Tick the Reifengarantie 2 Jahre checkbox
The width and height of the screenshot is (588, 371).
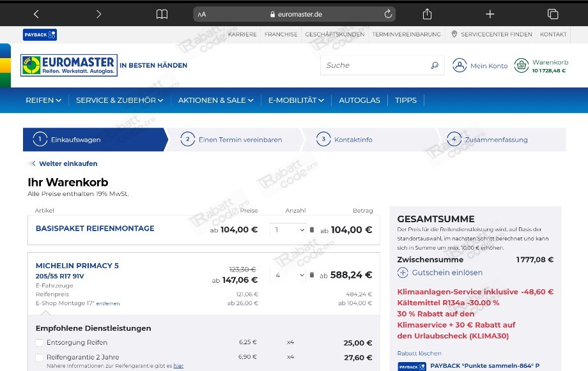(39, 357)
